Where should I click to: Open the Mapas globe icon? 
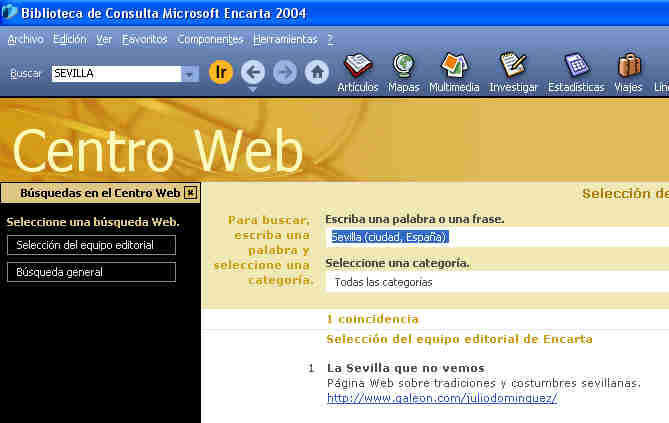(x=404, y=66)
